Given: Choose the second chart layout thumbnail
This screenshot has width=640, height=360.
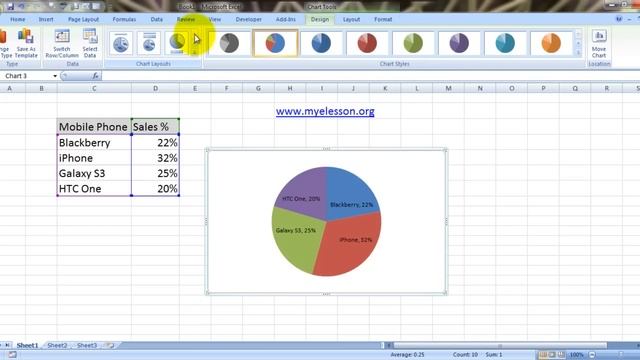Looking at the screenshot, I should click(x=149, y=43).
